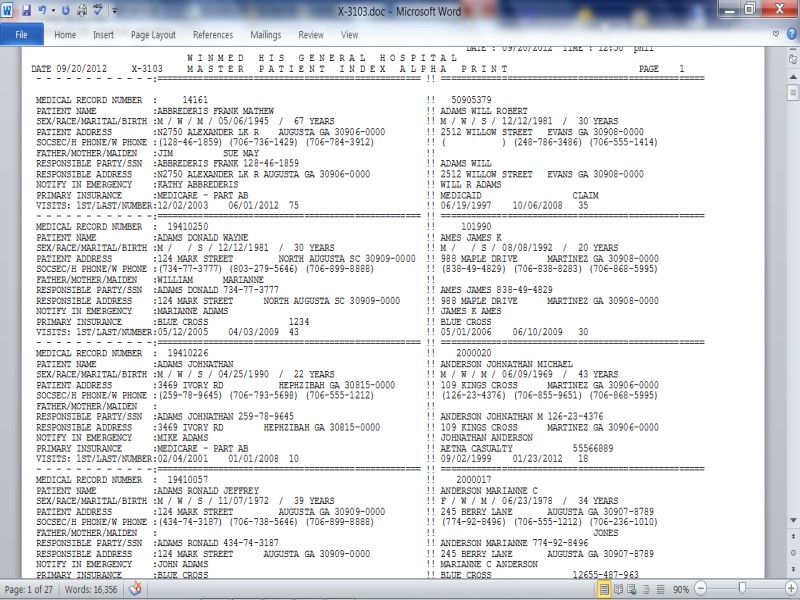Restore down the Word window
This screenshot has width=800, height=600.
[750, 10]
